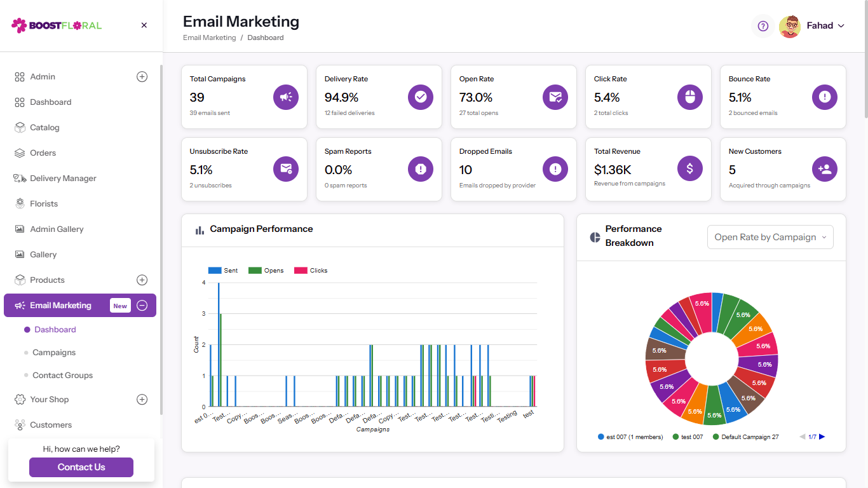This screenshot has width=868, height=488.
Task: Click the "$1.36K" revenue value
Action: (x=613, y=170)
